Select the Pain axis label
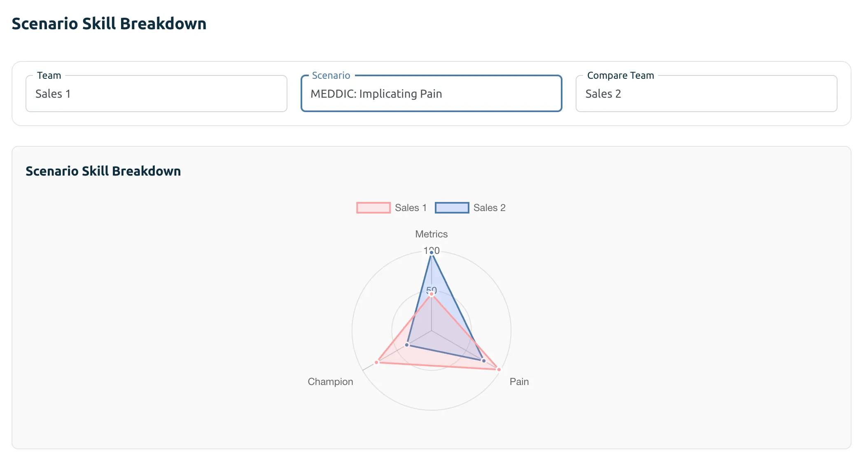The image size is (868, 460). pyautogui.click(x=519, y=381)
